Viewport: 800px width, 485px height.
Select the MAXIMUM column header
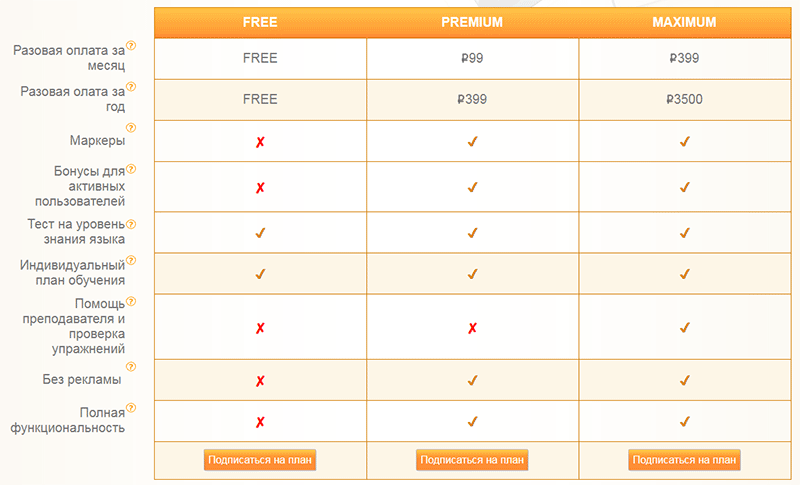click(x=685, y=22)
